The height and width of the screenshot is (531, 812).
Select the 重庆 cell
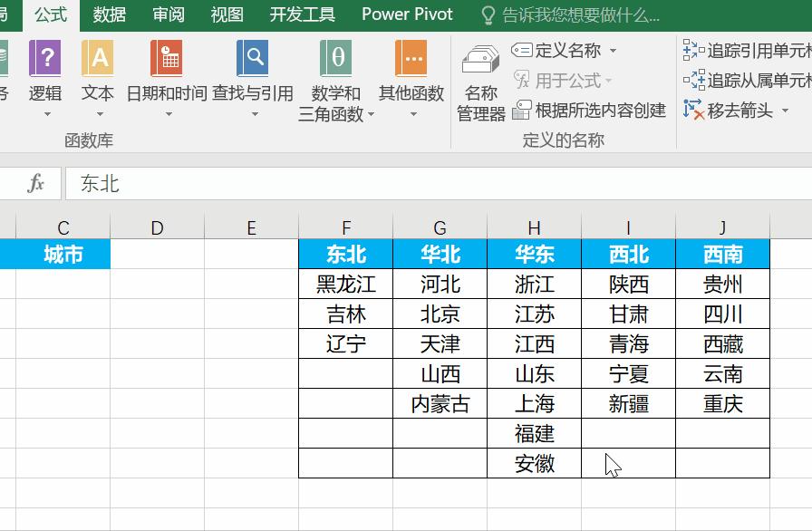(723, 403)
